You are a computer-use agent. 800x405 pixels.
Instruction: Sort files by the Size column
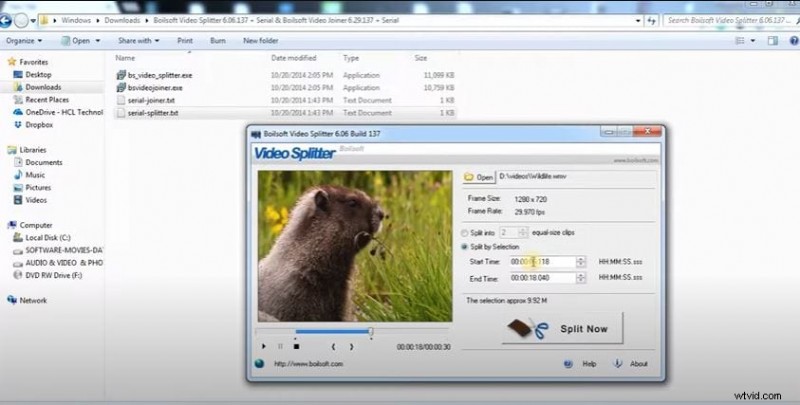(x=421, y=58)
